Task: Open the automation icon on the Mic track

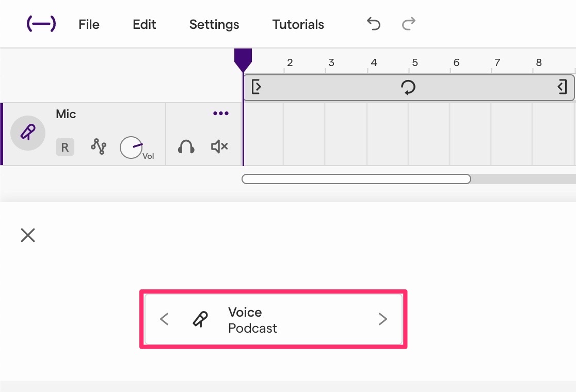Action: (99, 147)
